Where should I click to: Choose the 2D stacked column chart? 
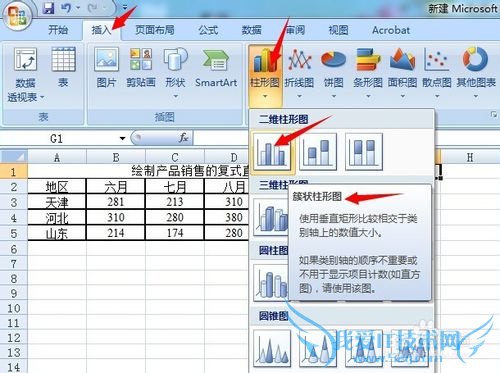(x=318, y=152)
